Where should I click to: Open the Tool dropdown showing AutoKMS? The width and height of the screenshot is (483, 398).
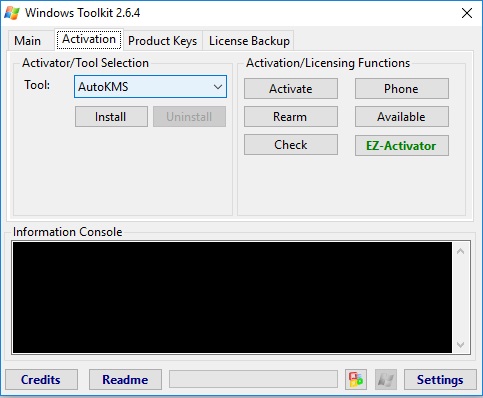click(x=150, y=87)
